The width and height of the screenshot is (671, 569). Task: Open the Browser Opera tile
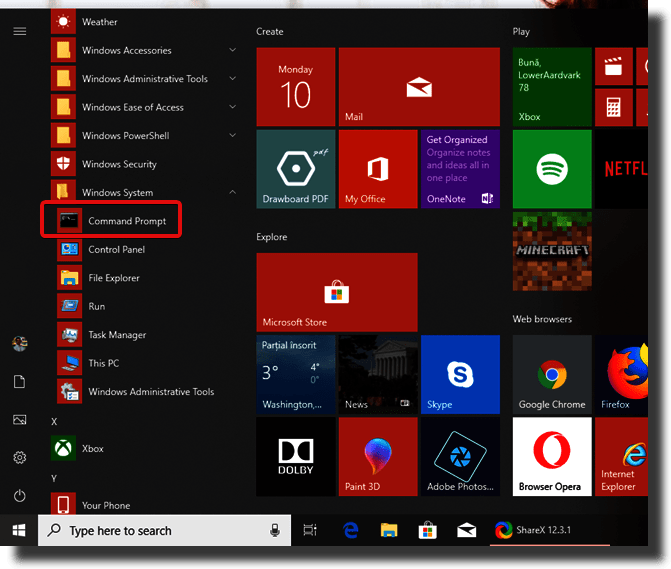[552, 456]
